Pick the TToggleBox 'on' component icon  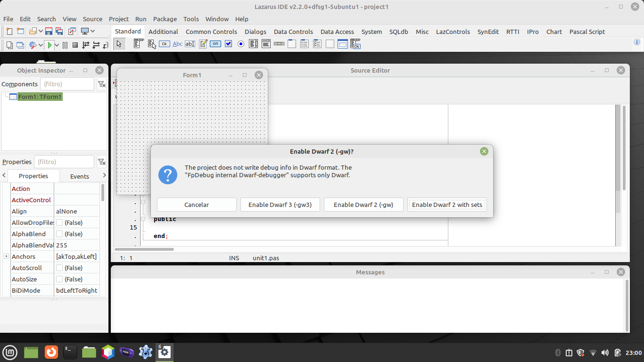click(215, 44)
